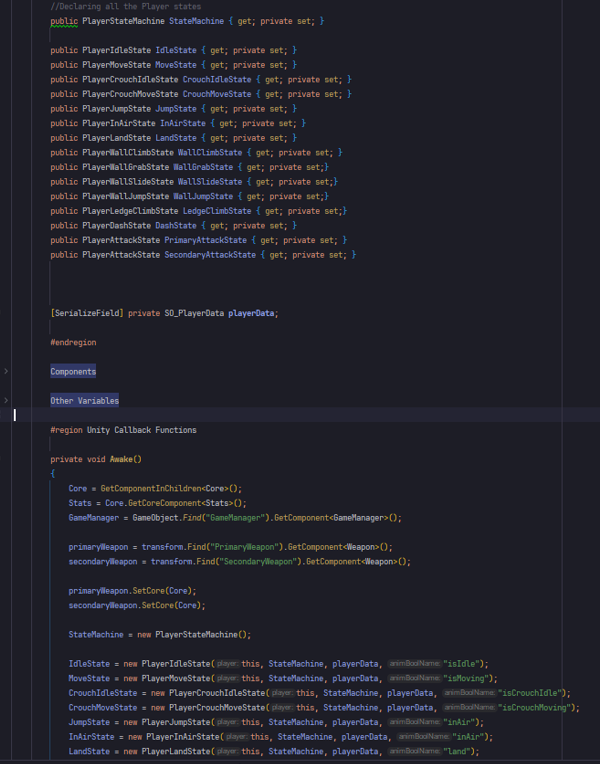Screen dimensions: 600x764
Task: Click the opening brace under Awake()
Action: [53, 474]
